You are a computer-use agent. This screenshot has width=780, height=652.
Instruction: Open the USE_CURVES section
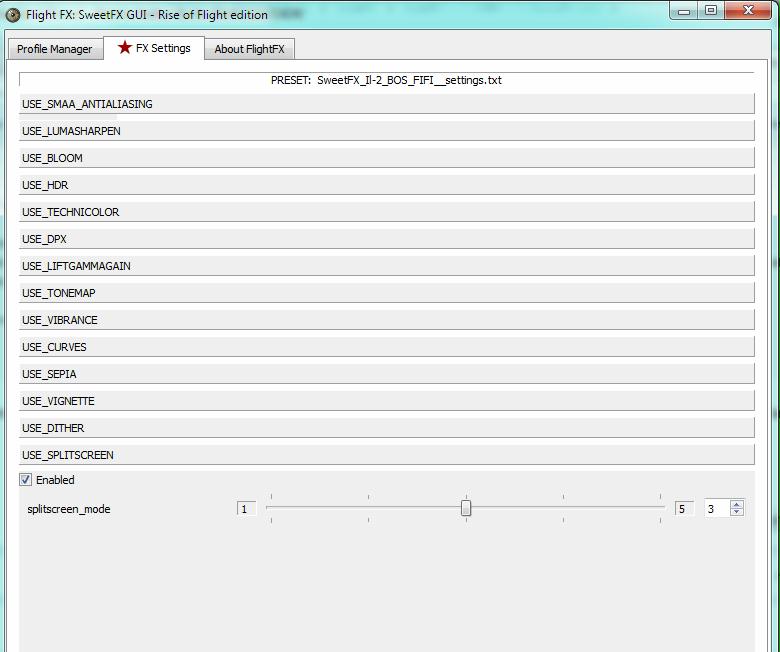[x=387, y=347]
